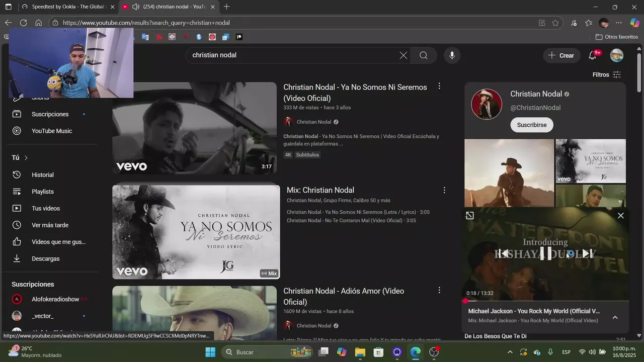Click the browser address bar URL

(x=146, y=23)
